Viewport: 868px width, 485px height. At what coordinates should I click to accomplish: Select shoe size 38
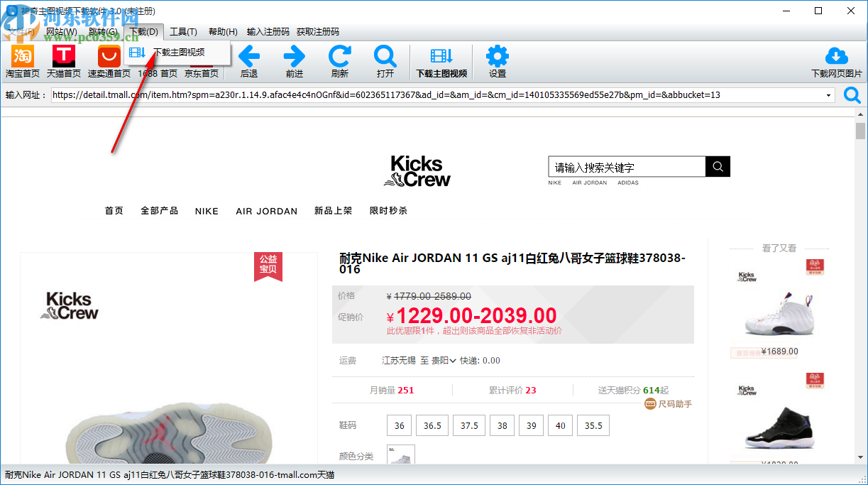[x=502, y=425]
